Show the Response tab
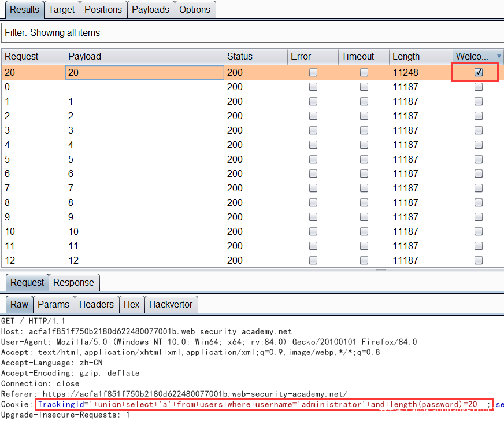 (73, 282)
